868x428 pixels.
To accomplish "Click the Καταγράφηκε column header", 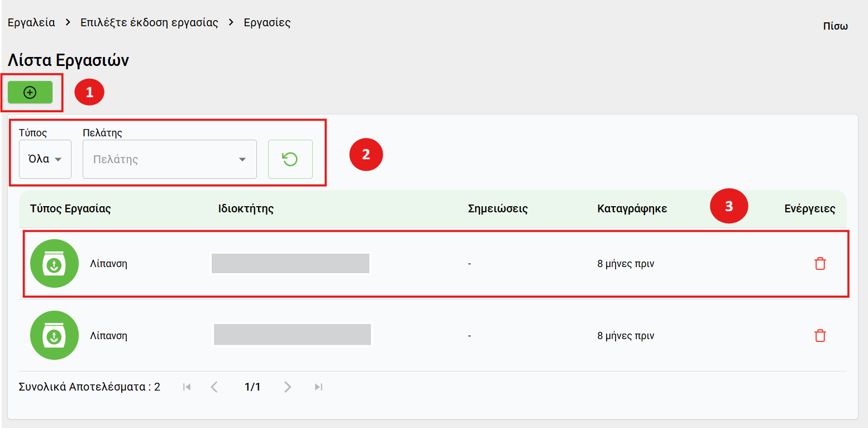I will [x=632, y=209].
